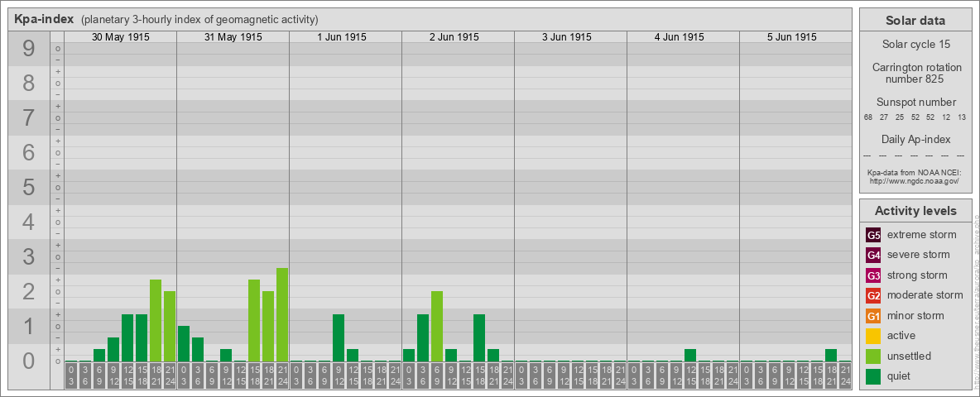Click the 12-15 bar on 4 Jun 1915

tap(690, 356)
